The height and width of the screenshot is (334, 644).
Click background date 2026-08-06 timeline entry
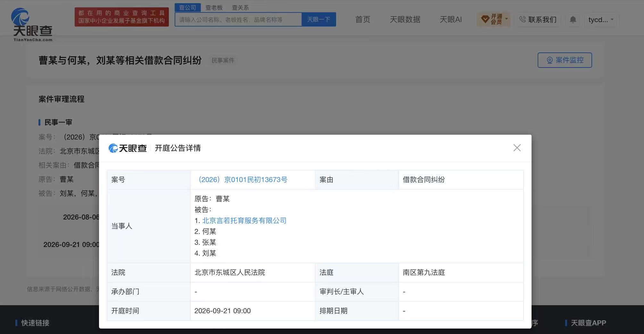pos(81,217)
